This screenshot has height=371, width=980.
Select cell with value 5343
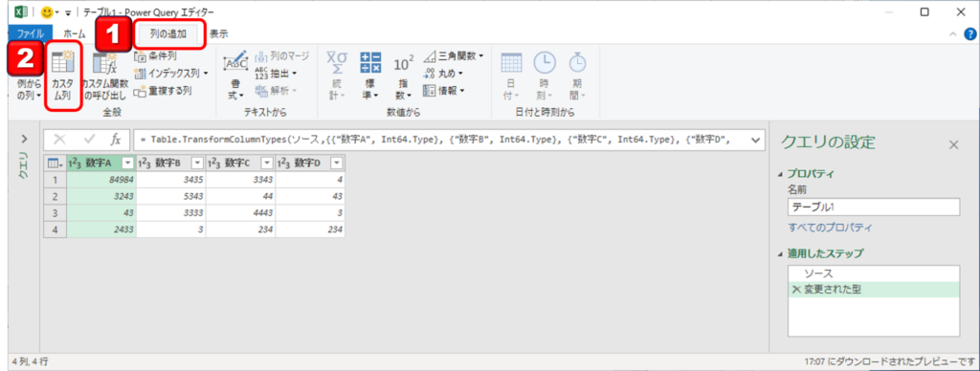click(171, 196)
